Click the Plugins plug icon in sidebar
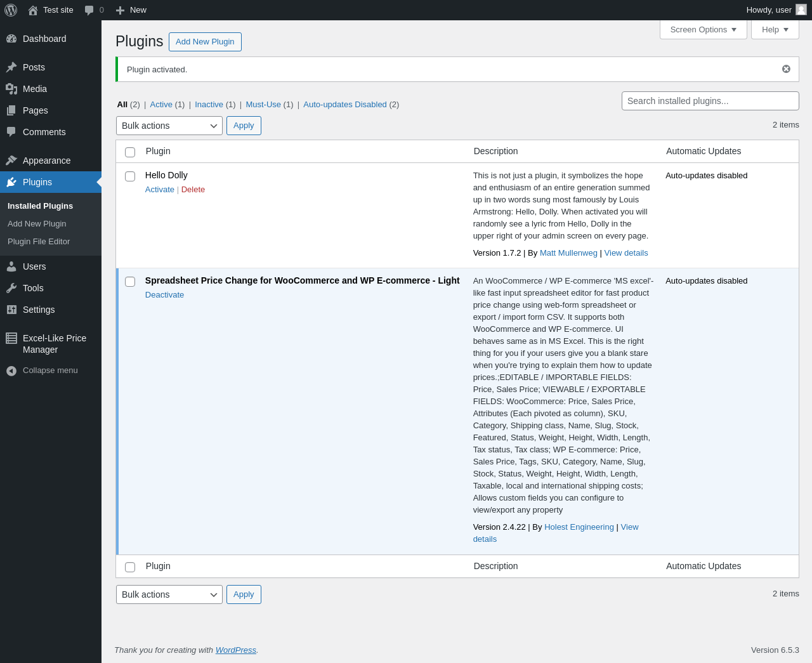 coord(11,182)
